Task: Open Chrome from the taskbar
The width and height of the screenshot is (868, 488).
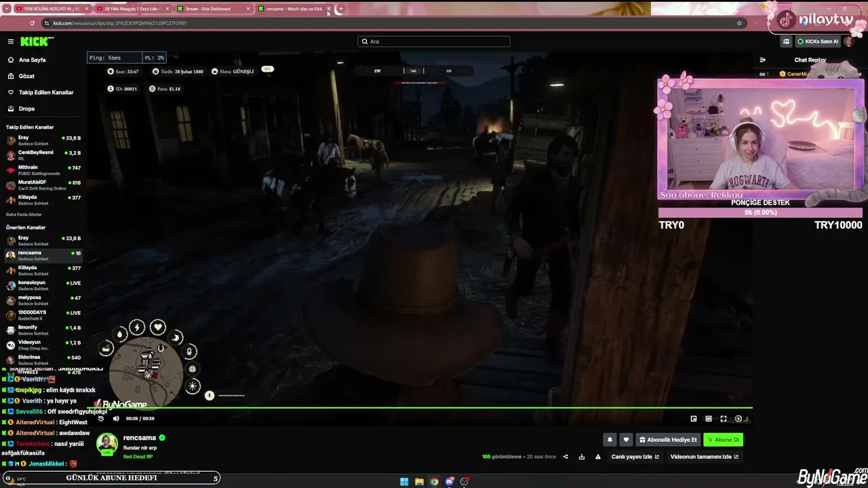Action: pos(434,482)
